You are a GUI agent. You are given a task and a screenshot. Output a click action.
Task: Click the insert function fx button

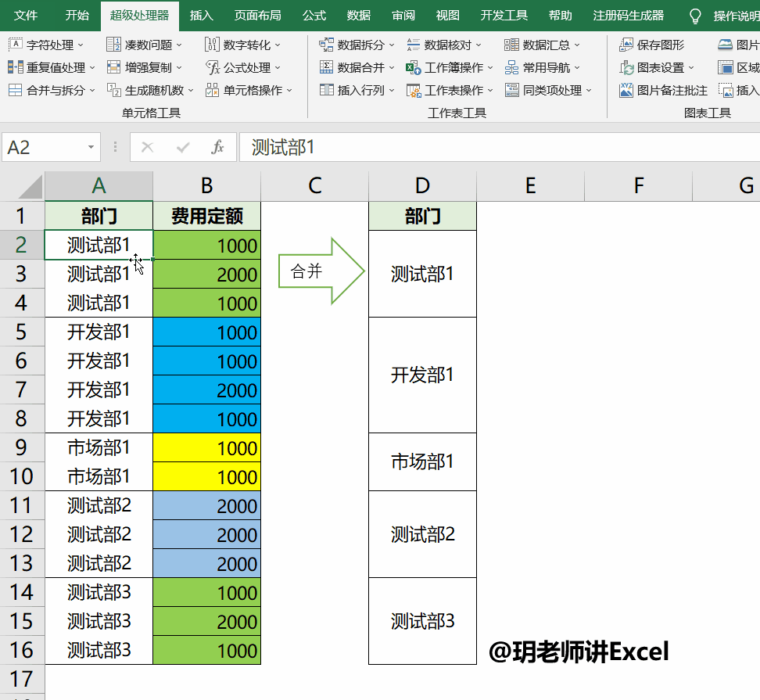(x=217, y=147)
